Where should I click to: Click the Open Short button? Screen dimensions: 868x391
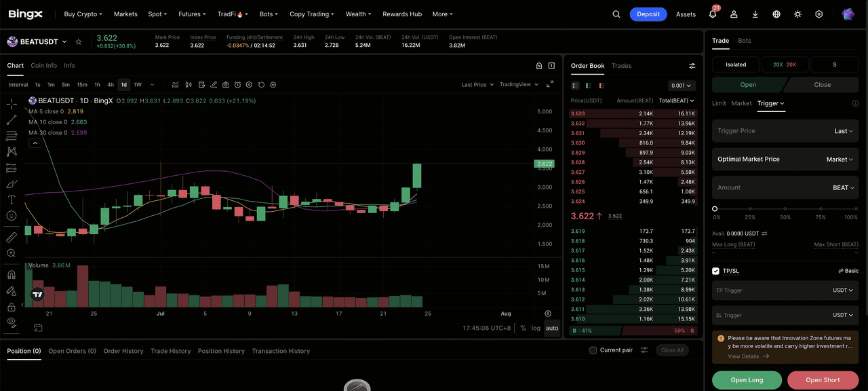[823, 380]
